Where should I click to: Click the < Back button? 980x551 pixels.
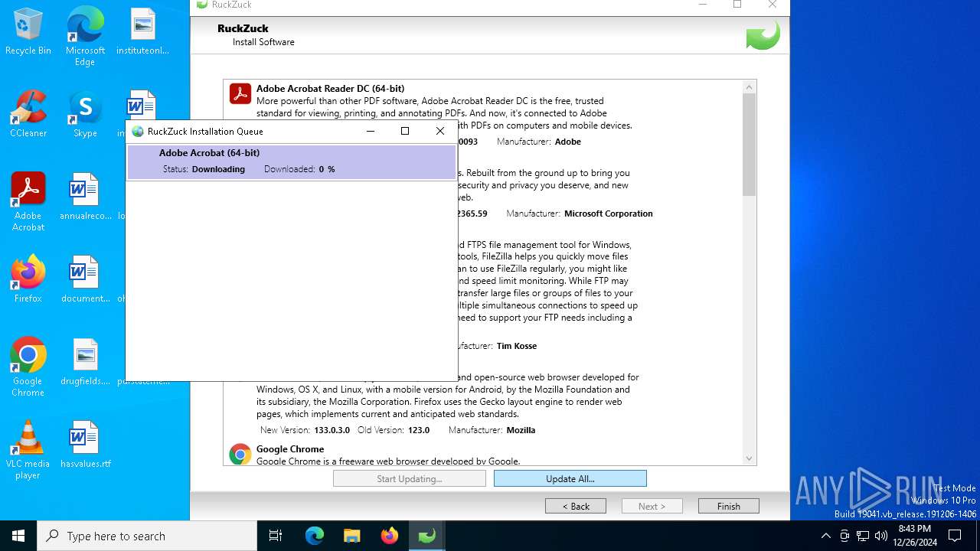[576, 506]
